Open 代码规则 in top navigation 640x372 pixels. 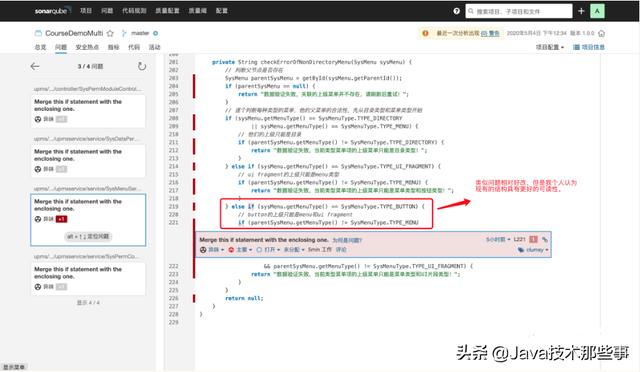[x=134, y=11]
